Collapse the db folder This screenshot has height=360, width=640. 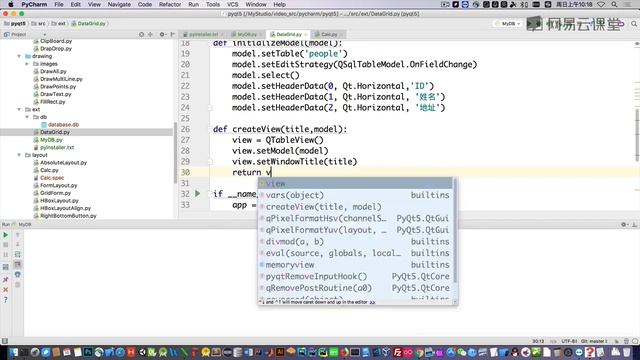click(27, 117)
